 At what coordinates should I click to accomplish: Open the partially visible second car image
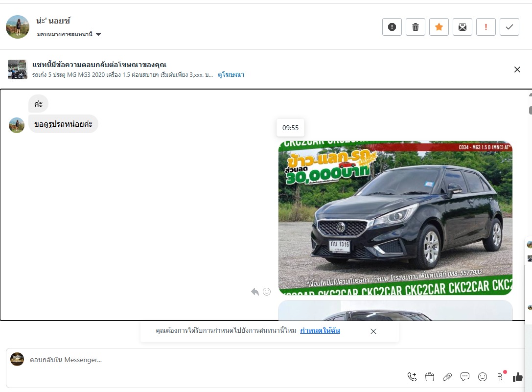tap(395, 310)
